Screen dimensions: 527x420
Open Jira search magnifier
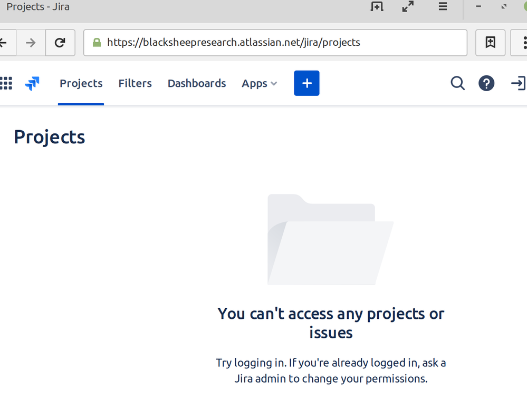pos(458,83)
